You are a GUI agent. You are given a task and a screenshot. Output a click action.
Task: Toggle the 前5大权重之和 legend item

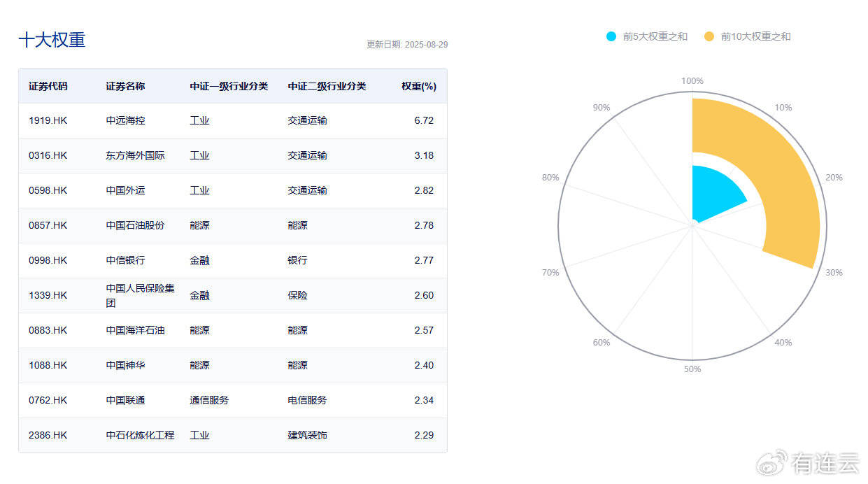pyautogui.click(x=647, y=36)
